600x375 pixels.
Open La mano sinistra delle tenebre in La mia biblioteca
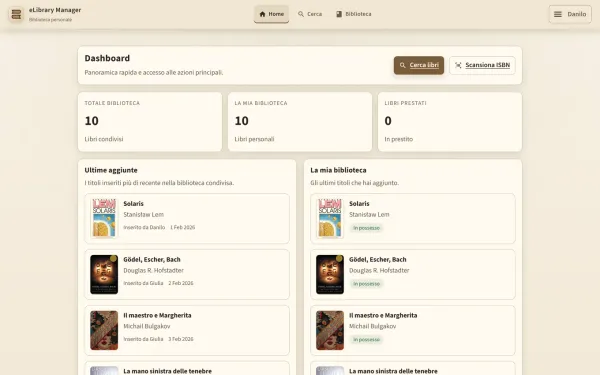[x=393, y=371]
